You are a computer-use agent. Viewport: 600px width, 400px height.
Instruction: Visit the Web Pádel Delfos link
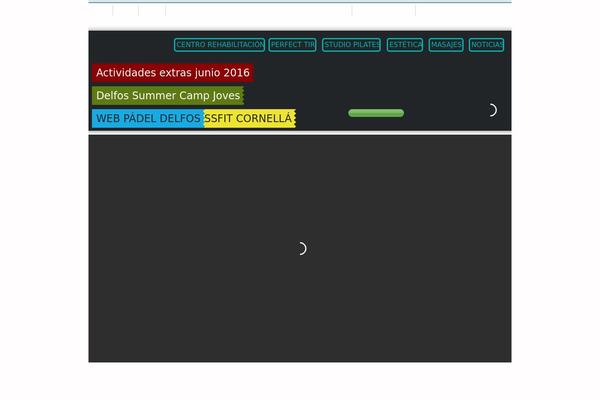[x=148, y=119]
